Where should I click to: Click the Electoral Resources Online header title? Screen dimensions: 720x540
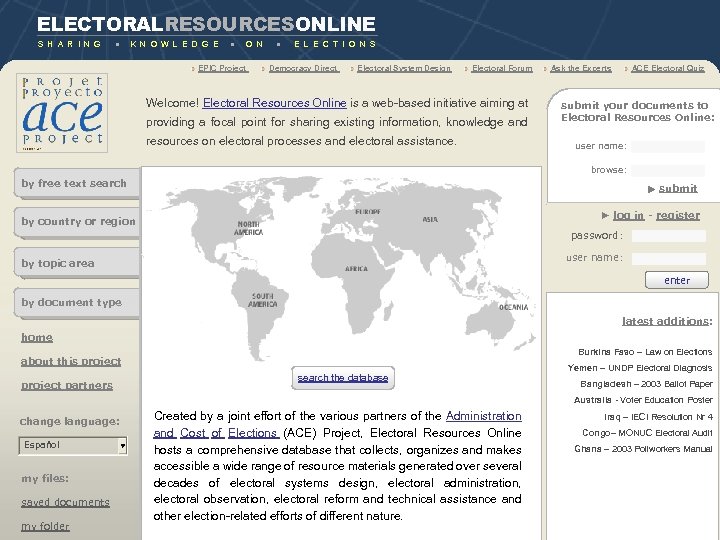coord(207,24)
